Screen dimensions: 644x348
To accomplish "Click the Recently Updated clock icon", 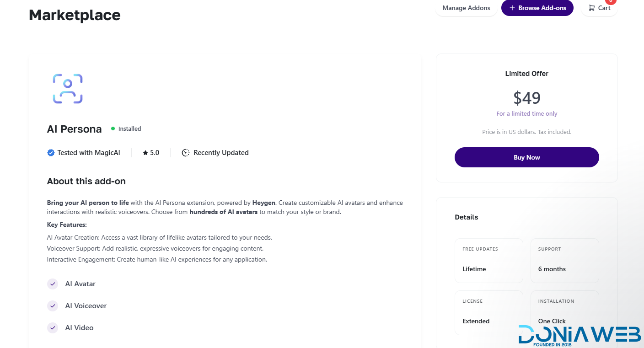I will (186, 153).
